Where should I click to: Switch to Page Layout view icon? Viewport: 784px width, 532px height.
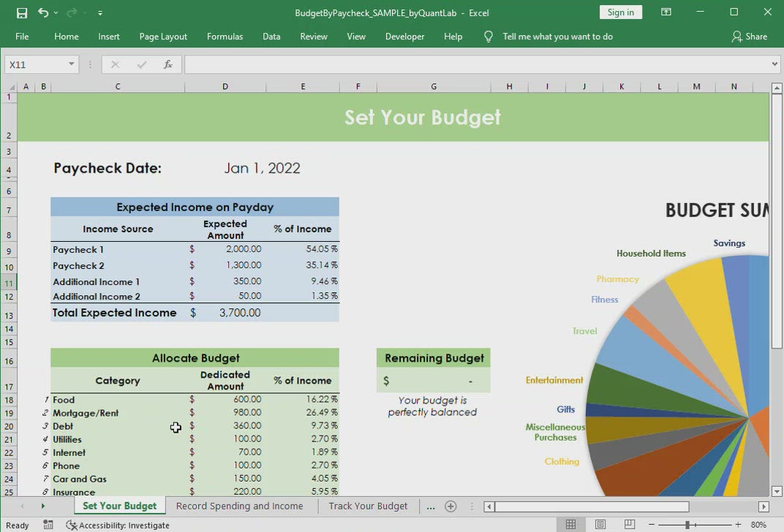pos(600,525)
